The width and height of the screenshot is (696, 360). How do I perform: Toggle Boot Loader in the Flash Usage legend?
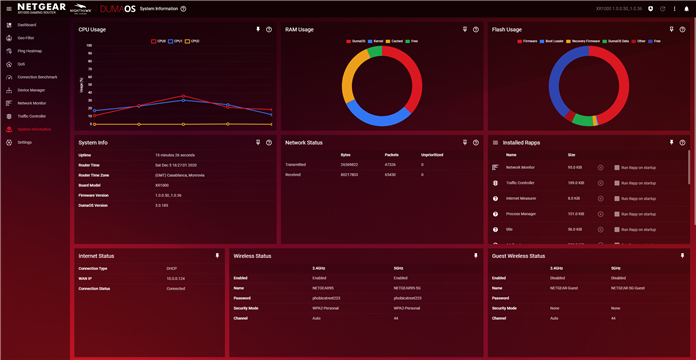point(552,41)
